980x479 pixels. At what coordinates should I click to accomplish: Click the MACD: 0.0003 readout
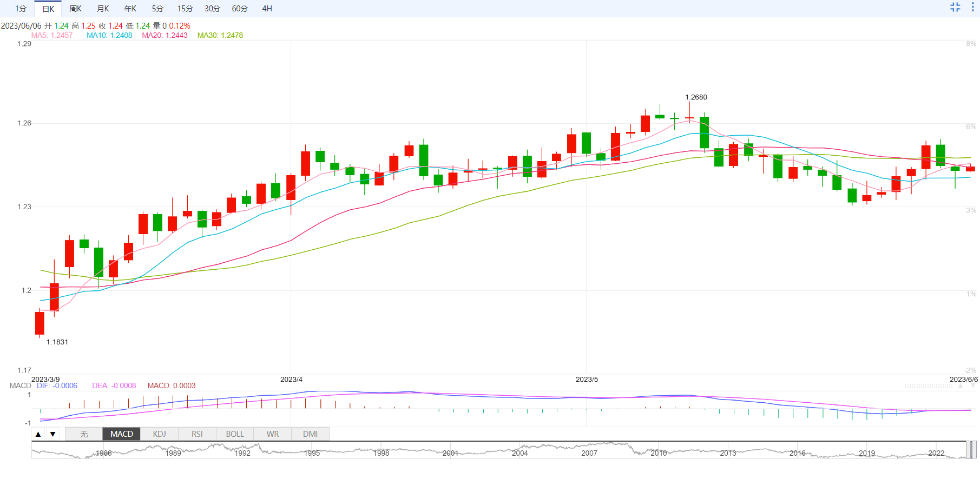(172, 385)
